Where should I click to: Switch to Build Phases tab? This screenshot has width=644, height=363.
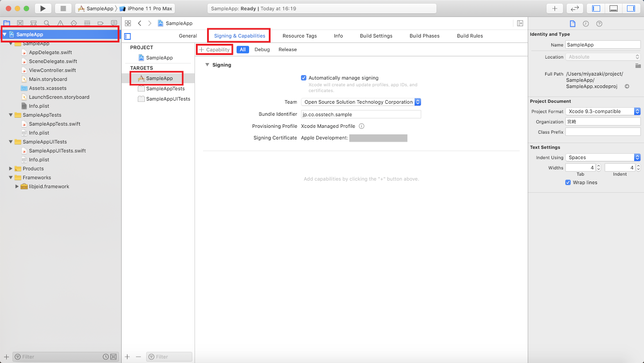(x=424, y=36)
